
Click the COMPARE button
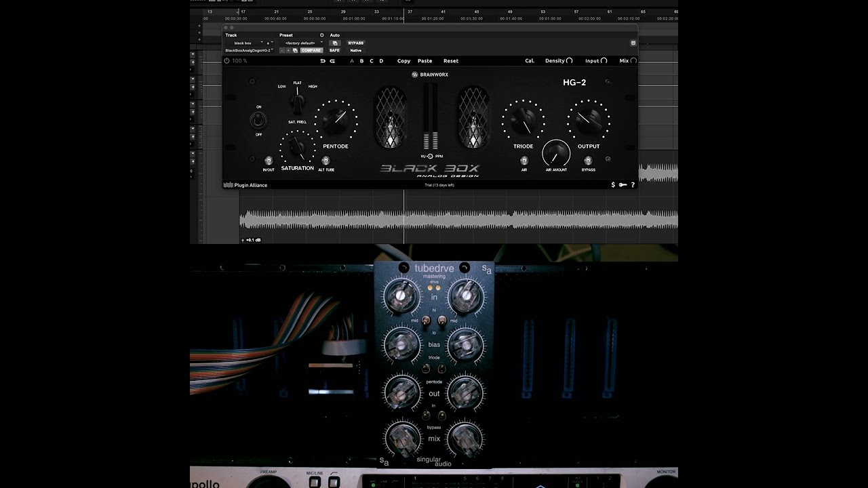(x=311, y=50)
